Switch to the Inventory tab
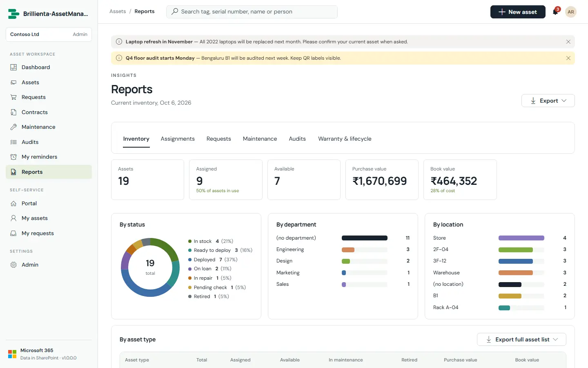This screenshot has height=368, width=588. [136, 139]
